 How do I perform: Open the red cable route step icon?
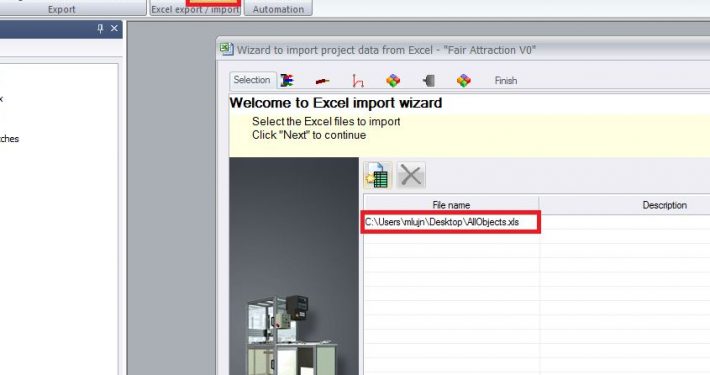point(358,81)
